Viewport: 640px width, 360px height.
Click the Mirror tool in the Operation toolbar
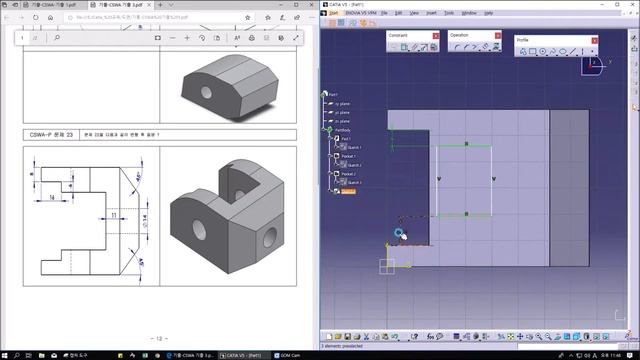pos(486,47)
